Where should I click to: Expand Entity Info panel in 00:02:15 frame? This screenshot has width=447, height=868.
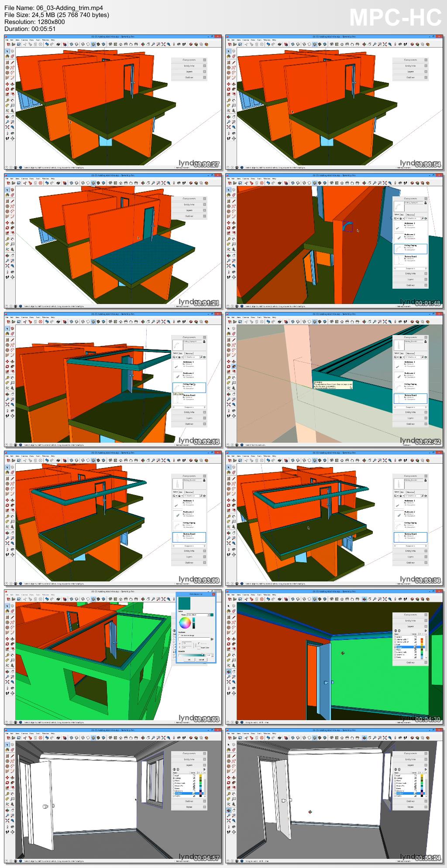point(205,412)
